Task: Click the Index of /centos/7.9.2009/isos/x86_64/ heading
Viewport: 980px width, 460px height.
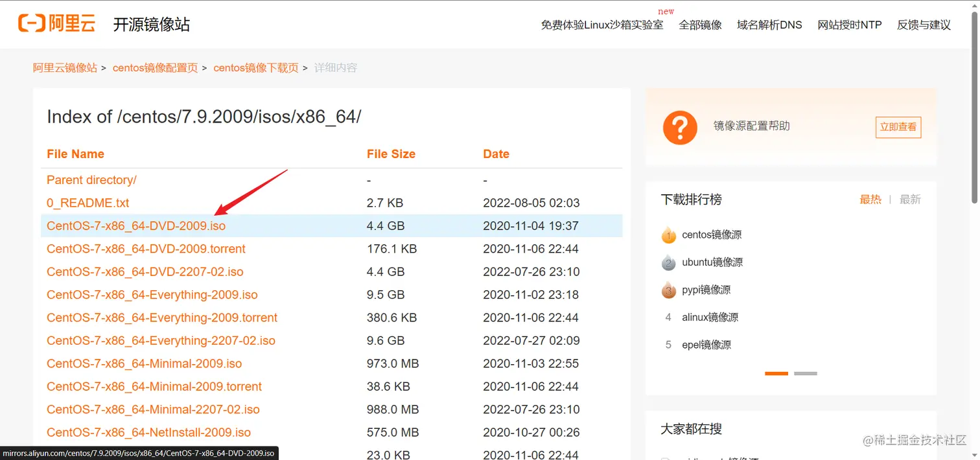Action: pos(204,117)
